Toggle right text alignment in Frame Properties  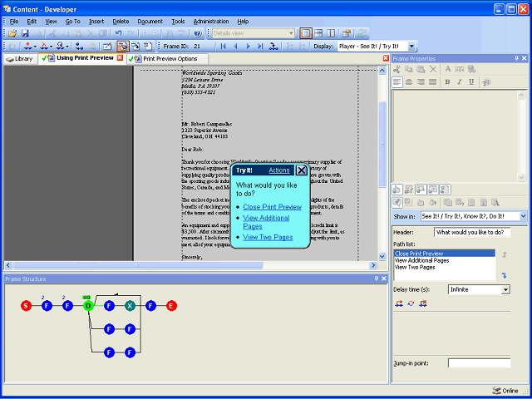click(421, 82)
